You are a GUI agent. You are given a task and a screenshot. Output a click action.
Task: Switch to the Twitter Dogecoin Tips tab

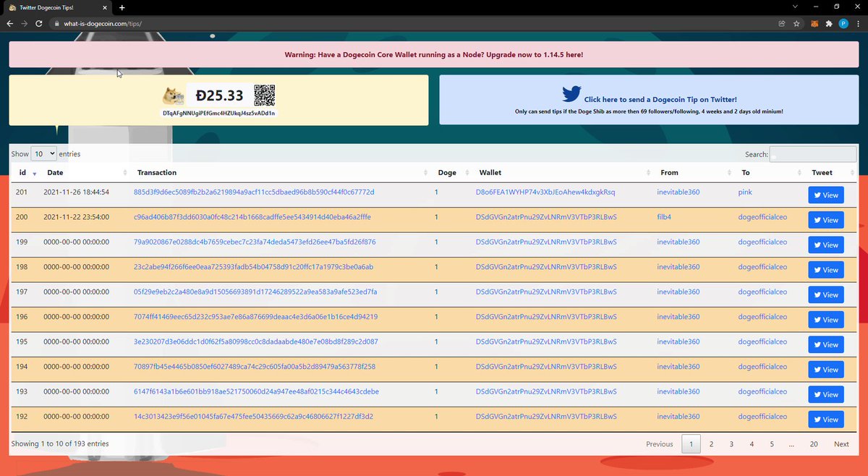55,7
